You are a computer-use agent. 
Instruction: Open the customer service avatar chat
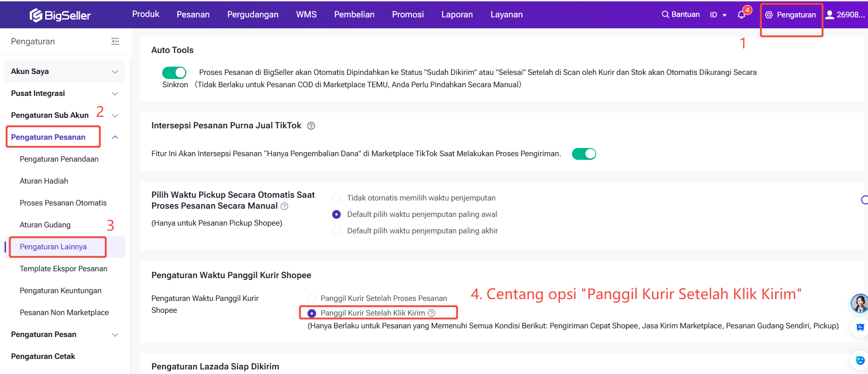(859, 303)
